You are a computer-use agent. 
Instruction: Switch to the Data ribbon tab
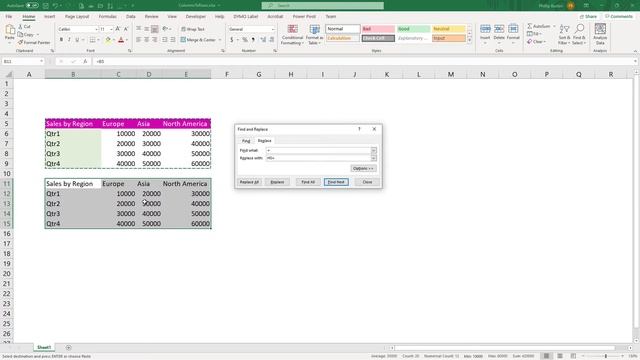(x=131, y=17)
